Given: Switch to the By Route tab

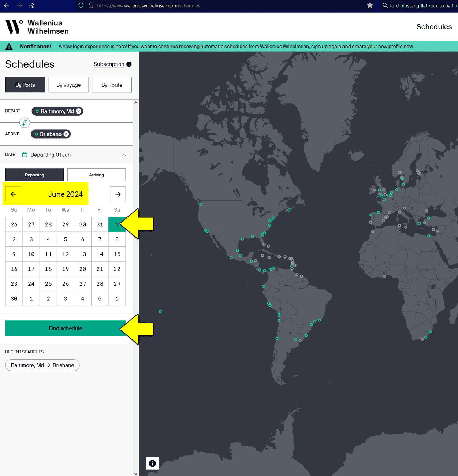Looking at the screenshot, I should tap(112, 85).
